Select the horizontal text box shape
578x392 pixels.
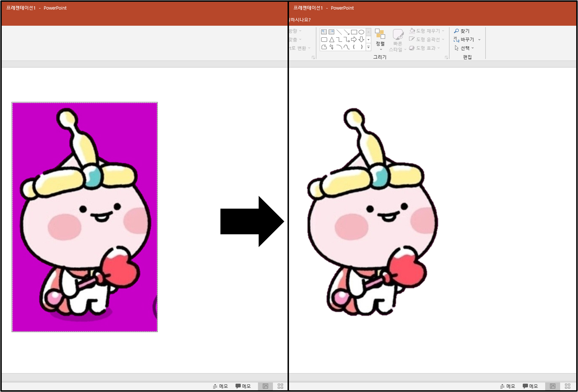pos(324,32)
